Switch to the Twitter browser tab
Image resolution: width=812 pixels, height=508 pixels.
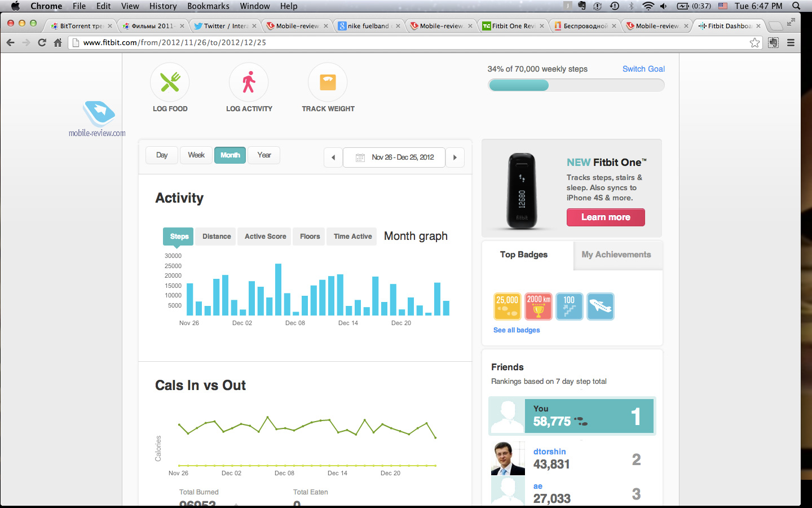point(224,26)
